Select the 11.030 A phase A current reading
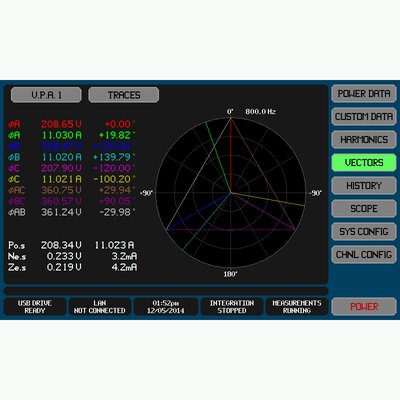400x400 pixels. pyautogui.click(x=61, y=135)
